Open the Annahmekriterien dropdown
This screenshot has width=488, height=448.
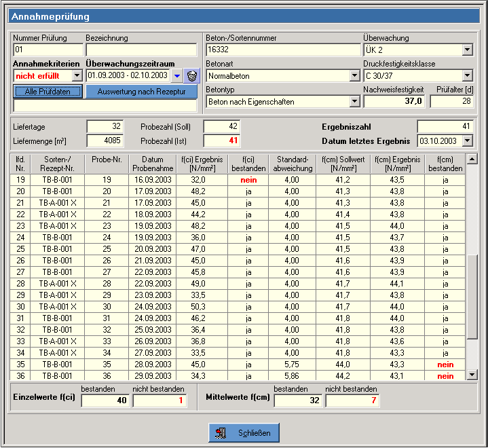point(77,75)
